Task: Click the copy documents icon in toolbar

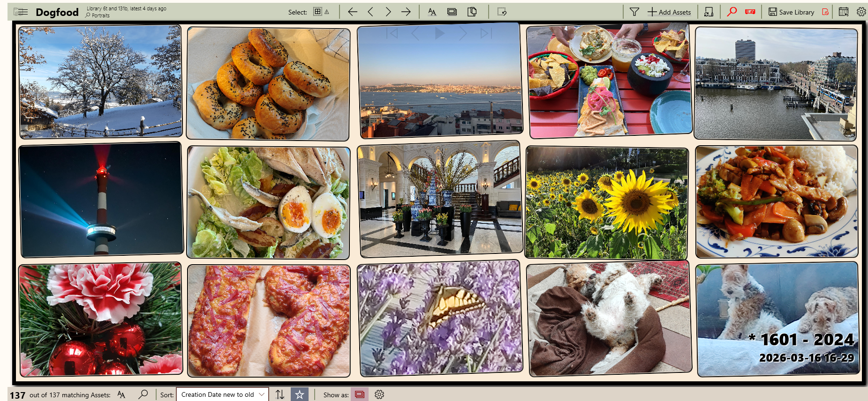Action: [x=472, y=12]
